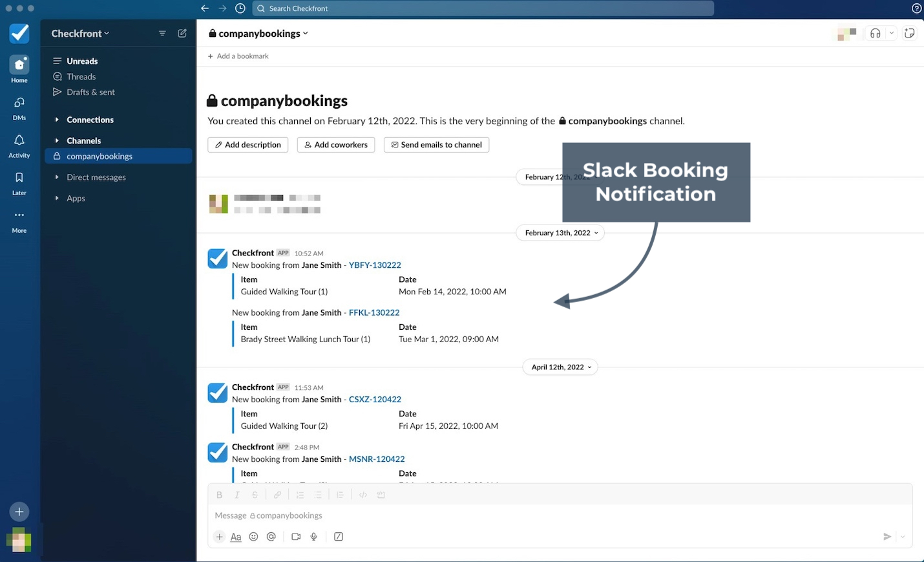
Task: Expand the Apps section
Action: click(x=57, y=198)
